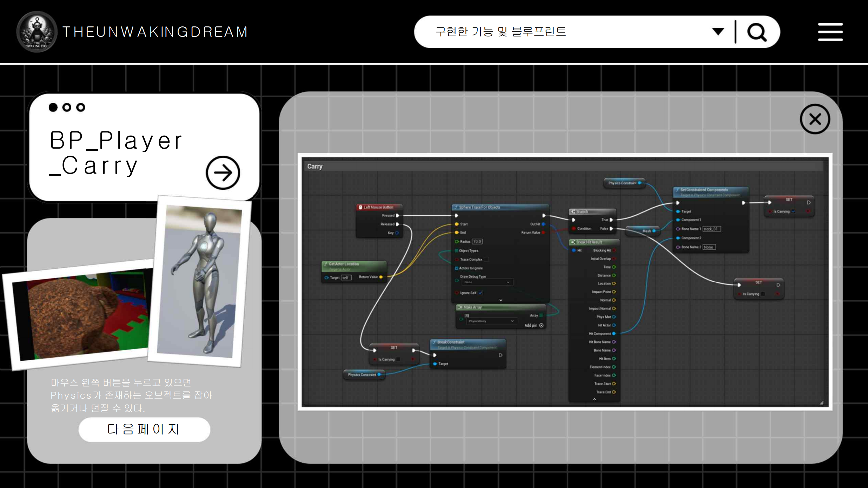Screen dimensions: 868x488
Task: Close the blueprint panel with X
Action: pos(815,119)
